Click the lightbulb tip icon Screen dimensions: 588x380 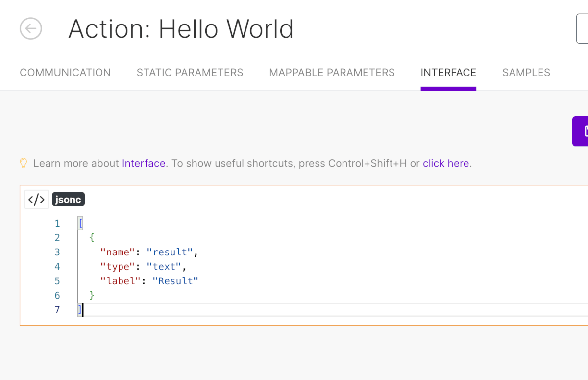pyautogui.click(x=23, y=163)
